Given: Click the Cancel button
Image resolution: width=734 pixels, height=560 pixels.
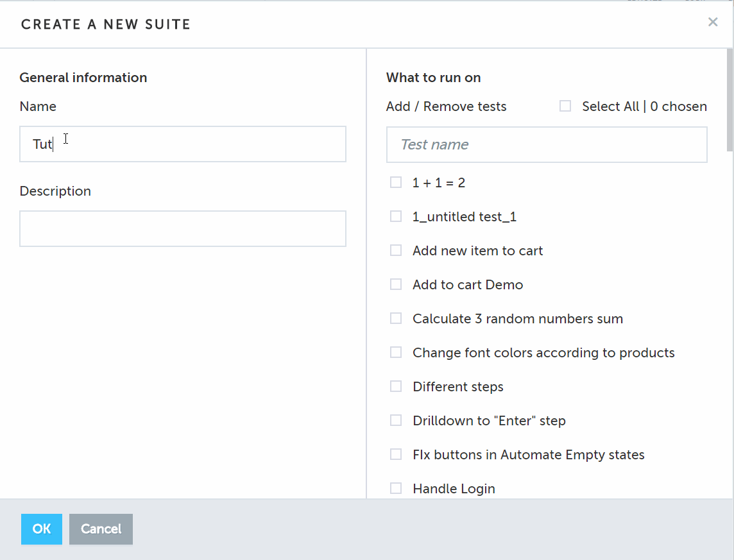Looking at the screenshot, I should pos(101,529).
